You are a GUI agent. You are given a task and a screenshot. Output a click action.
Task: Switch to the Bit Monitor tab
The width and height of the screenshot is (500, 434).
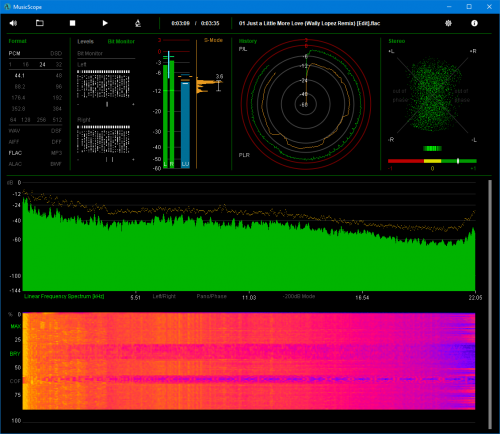(121, 41)
